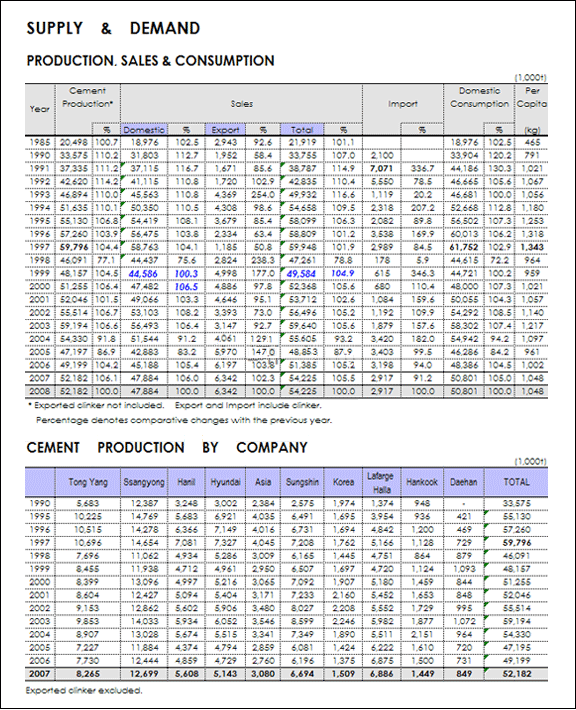Select 254.0 export percentage in 1993 row
Viewport: 576px width, 710px height.
[x=263, y=195]
